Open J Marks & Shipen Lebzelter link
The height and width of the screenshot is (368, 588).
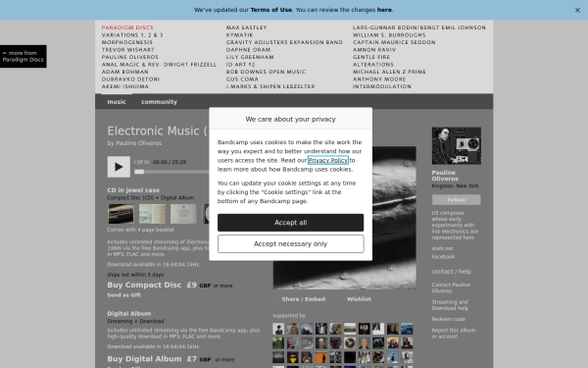[270, 86]
